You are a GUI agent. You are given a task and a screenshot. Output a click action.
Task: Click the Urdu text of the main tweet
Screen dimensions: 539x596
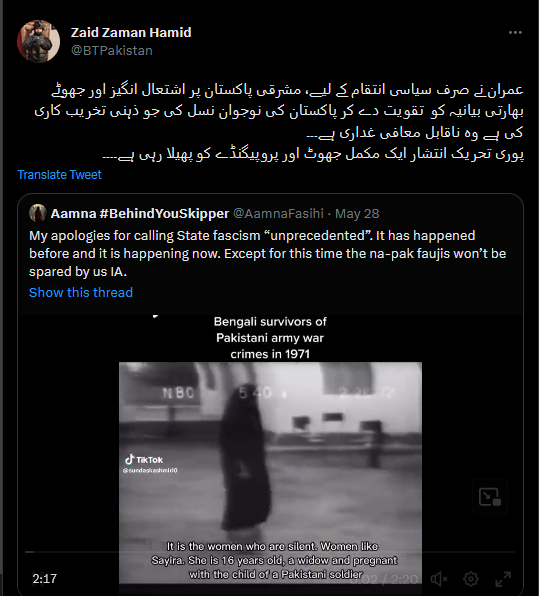pos(279,122)
